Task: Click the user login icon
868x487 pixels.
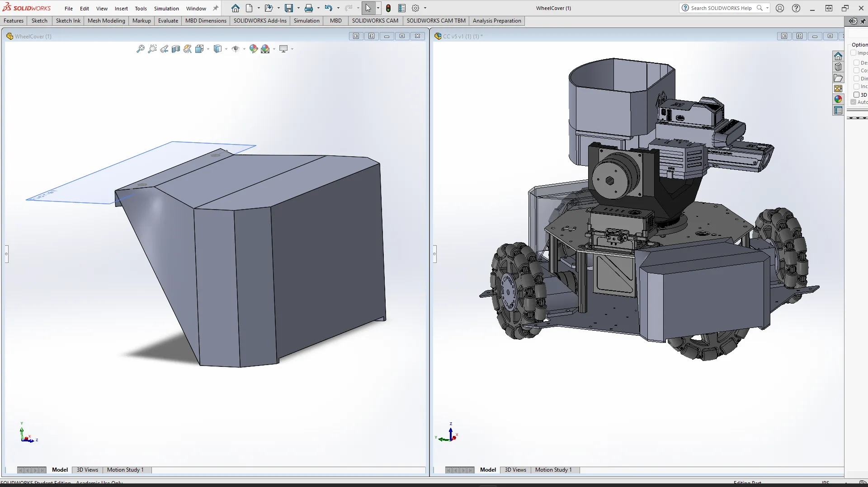Action: pyautogui.click(x=780, y=8)
